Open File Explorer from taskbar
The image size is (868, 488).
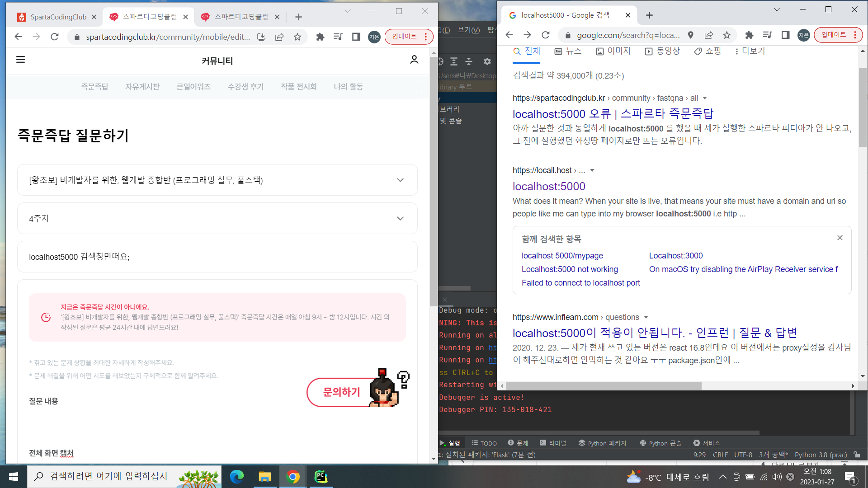click(264, 477)
